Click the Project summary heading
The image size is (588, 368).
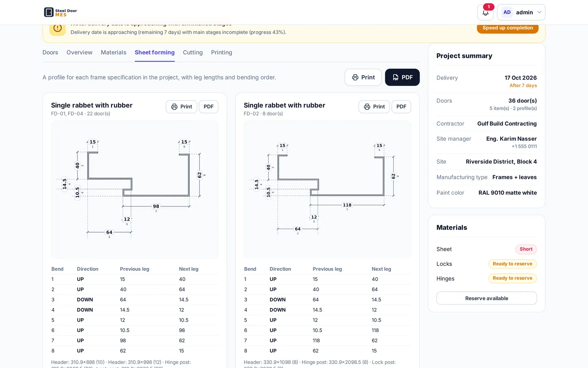pos(464,56)
